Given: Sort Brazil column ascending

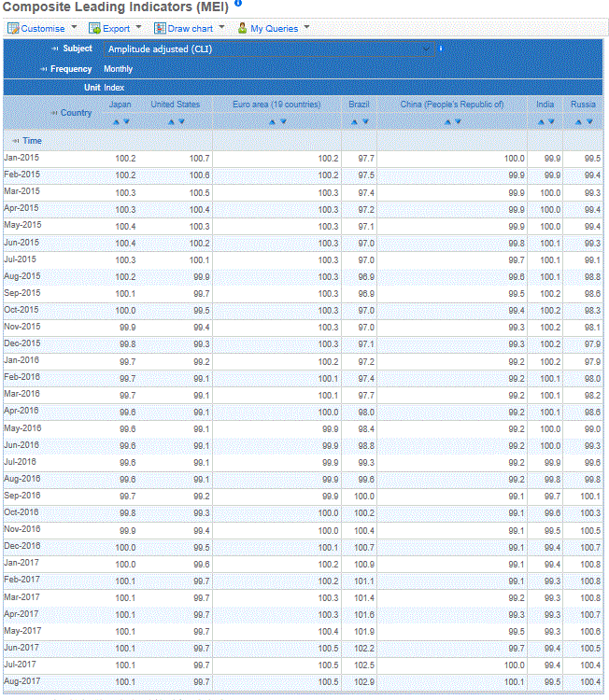Looking at the screenshot, I should [x=354, y=121].
